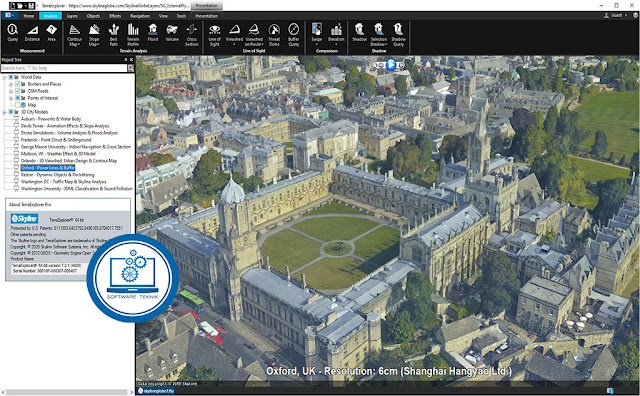Toggle the Points of Interest checkbox
Image resolution: width=640 pixels, height=396 pixels.
(18, 98)
